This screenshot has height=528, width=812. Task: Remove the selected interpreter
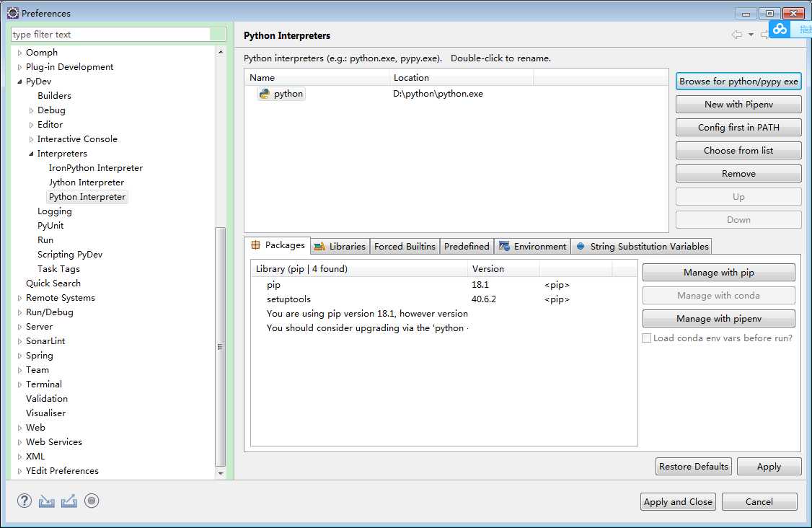pos(738,174)
